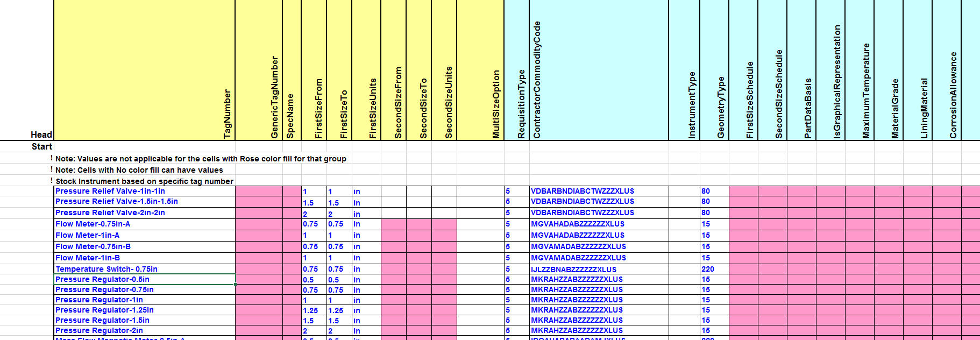The height and width of the screenshot is (340, 980).
Task: Click cell Flow Meter-0.75in-B
Action: pyautogui.click(x=145, y=246)
